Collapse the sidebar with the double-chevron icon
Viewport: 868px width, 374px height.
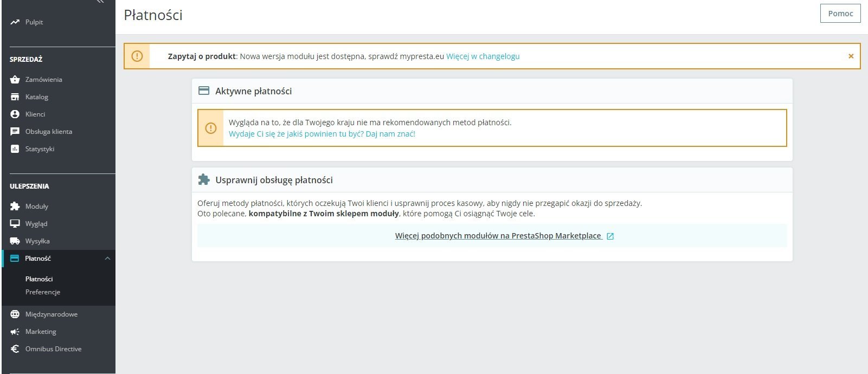click(100, 2)
